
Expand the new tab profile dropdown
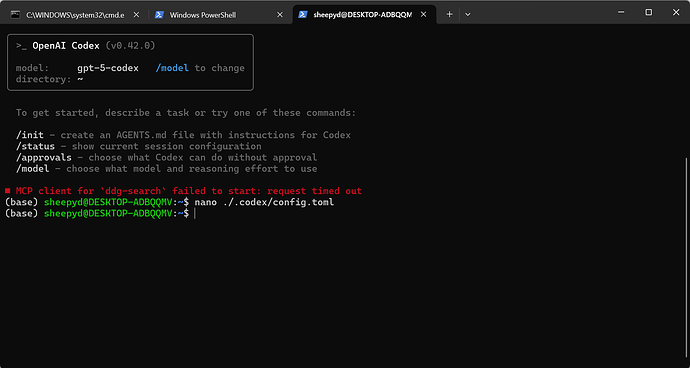[x=468, y=15]
